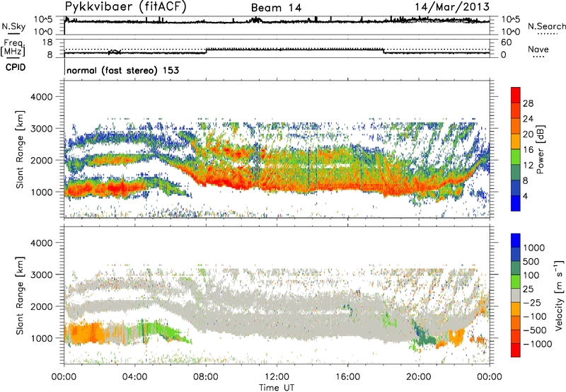Click the '18' value on frequency axis
The width and height of the screenshot is (566, 392).
coord(47,42)
